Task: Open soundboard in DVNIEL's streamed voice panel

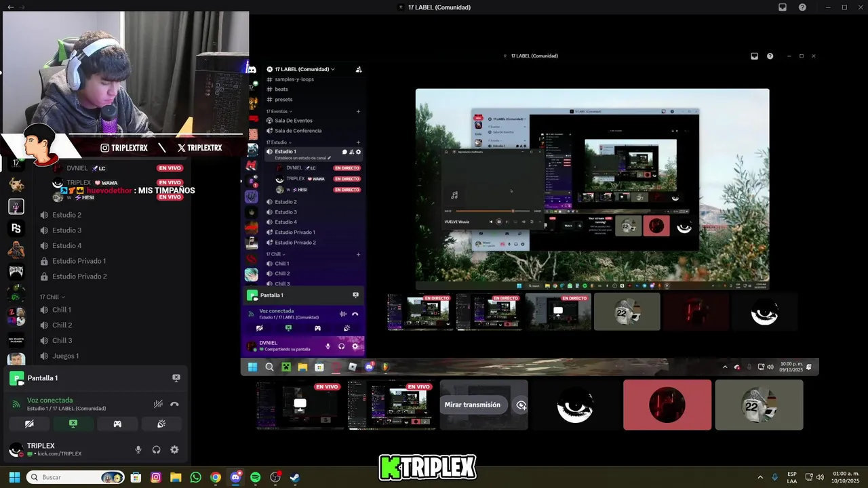Action: [347, 328]
